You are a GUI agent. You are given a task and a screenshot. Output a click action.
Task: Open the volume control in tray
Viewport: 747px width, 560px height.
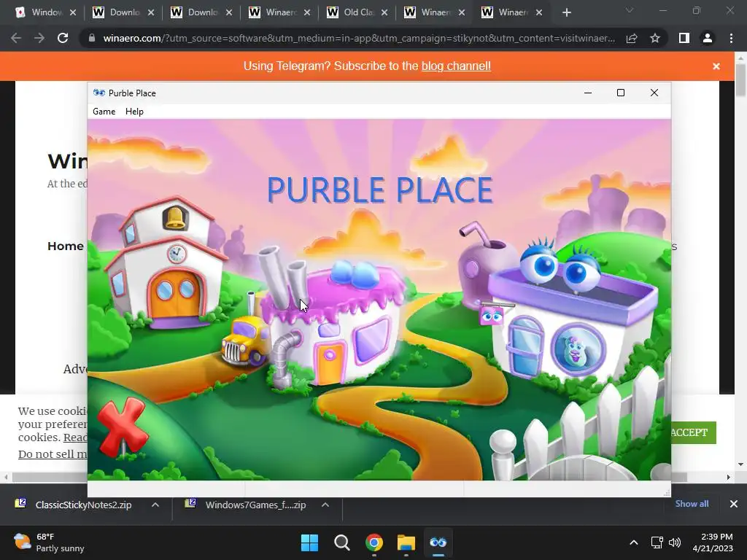675,542
